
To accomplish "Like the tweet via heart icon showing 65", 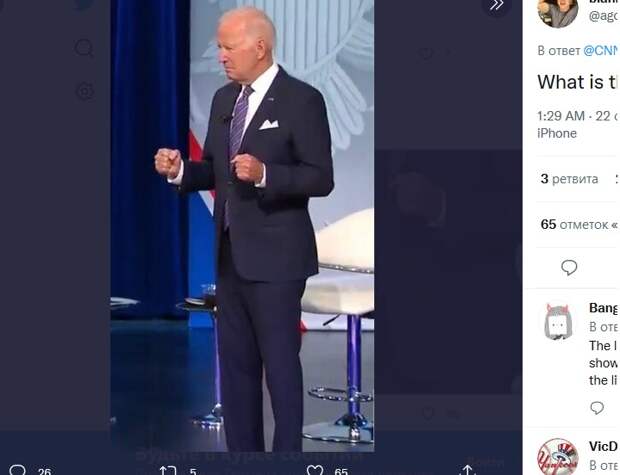I will (x=315, y=471).
